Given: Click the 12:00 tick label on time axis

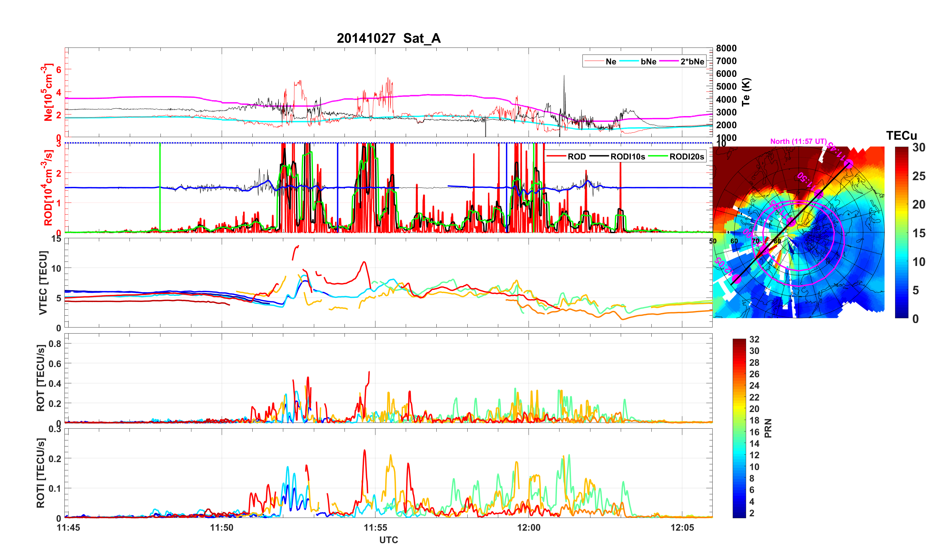Looking at the screenshot, I should click(x=529, y=527).
